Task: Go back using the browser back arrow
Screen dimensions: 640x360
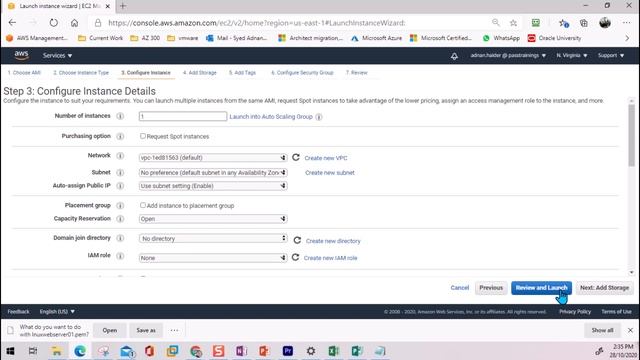Action: (12, 23)
